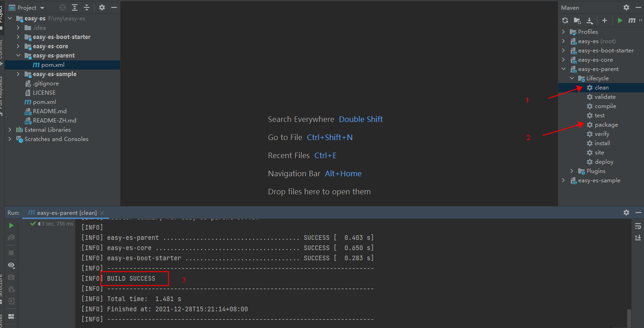Expand Plugins node in Maven panel
This screenshot has height=328, width=644.
[x=572, y=171]
